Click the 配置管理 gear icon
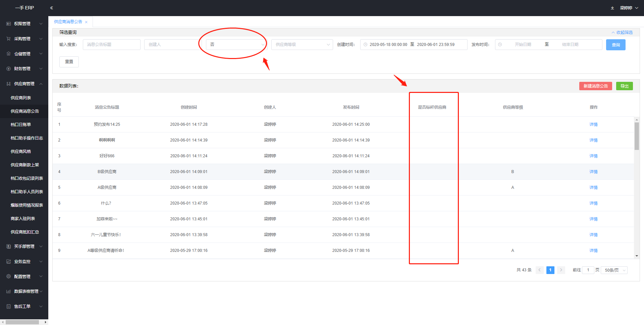The width and height of the screenshot is (644, 325). [9, 277]
